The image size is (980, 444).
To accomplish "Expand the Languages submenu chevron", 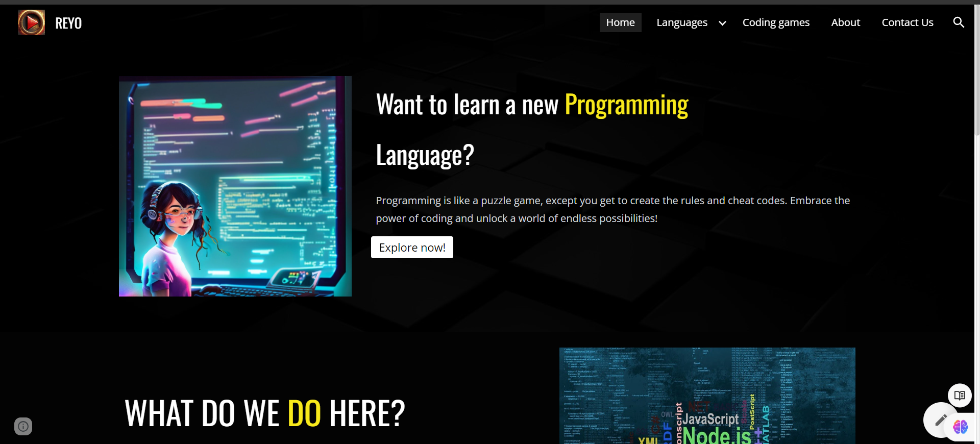I will [x=722, y=23].
